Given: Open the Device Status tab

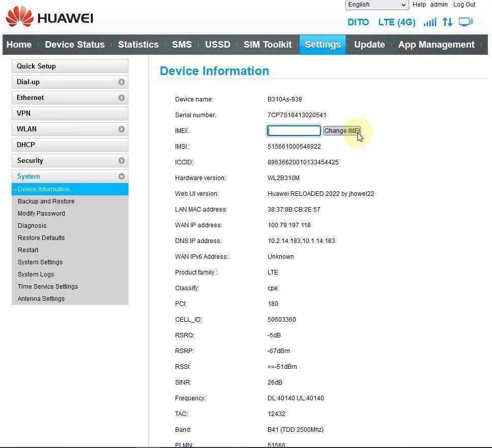Looking at the screenshot, I should 75,45.
